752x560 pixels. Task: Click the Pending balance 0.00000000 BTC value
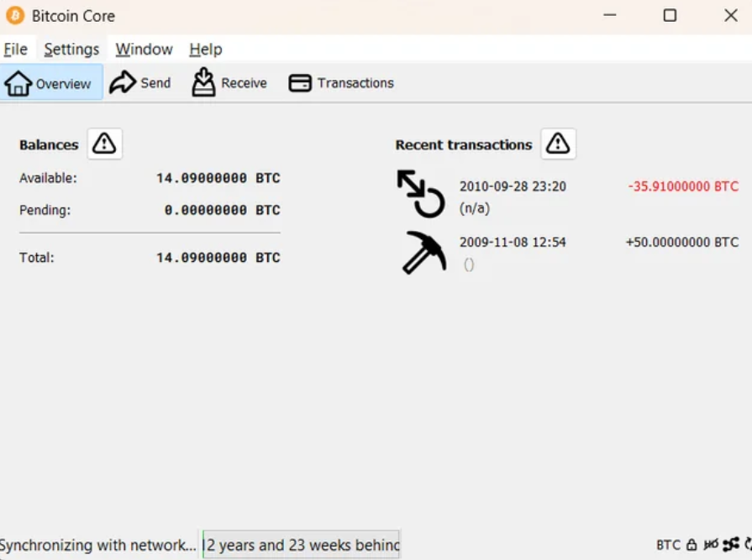coord(222,210)
